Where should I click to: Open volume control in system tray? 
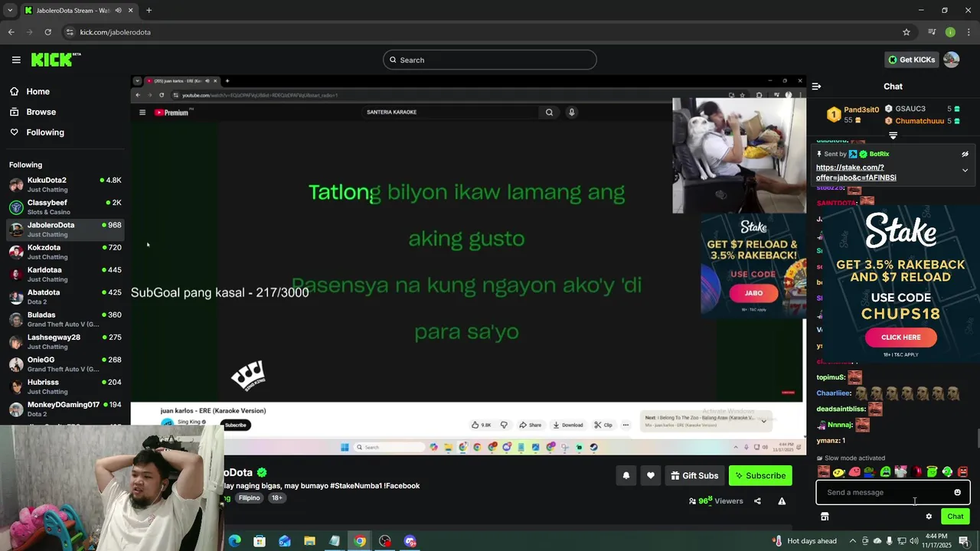click(x=913, y=541)
